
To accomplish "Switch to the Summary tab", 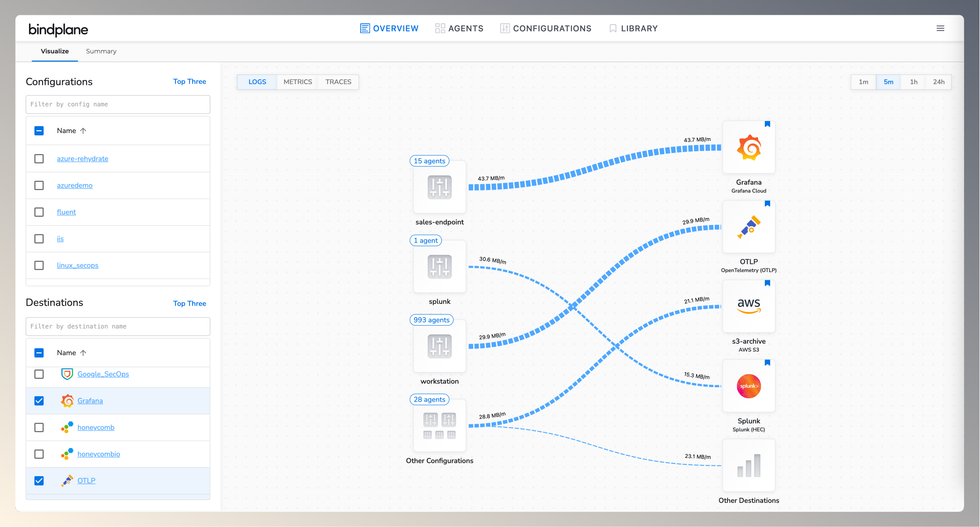I will 101,51.
